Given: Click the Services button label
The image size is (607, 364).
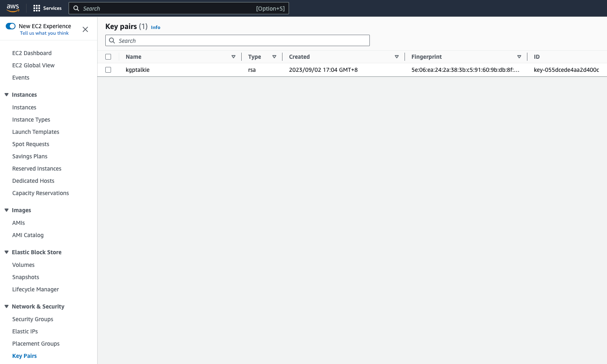Looking at the screenshot, I should (52, 8).
